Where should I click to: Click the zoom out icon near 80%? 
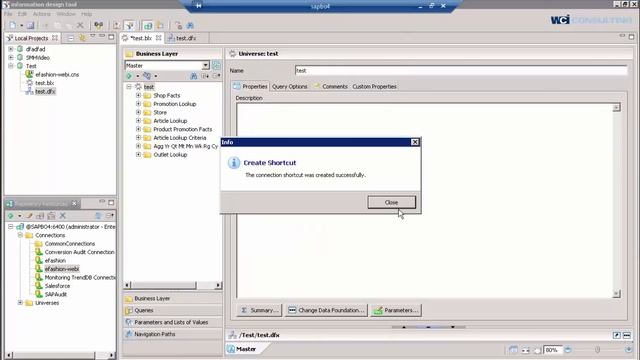pos(568,350)
